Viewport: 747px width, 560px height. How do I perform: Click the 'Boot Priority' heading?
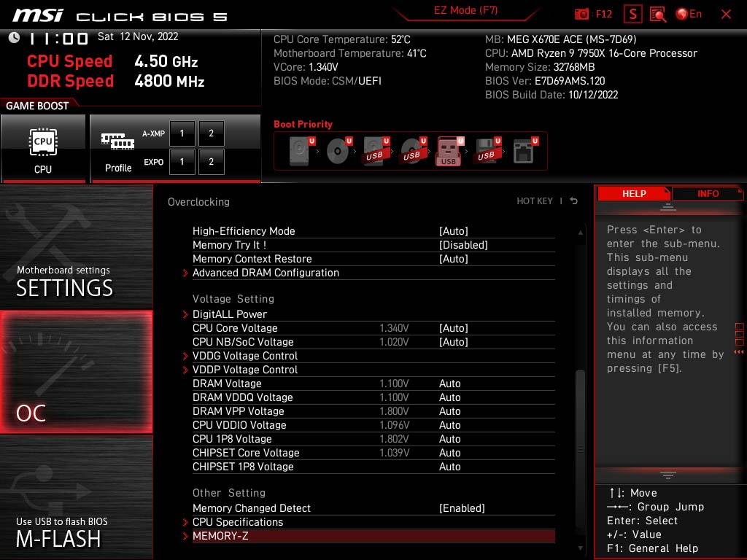[303, 124]
